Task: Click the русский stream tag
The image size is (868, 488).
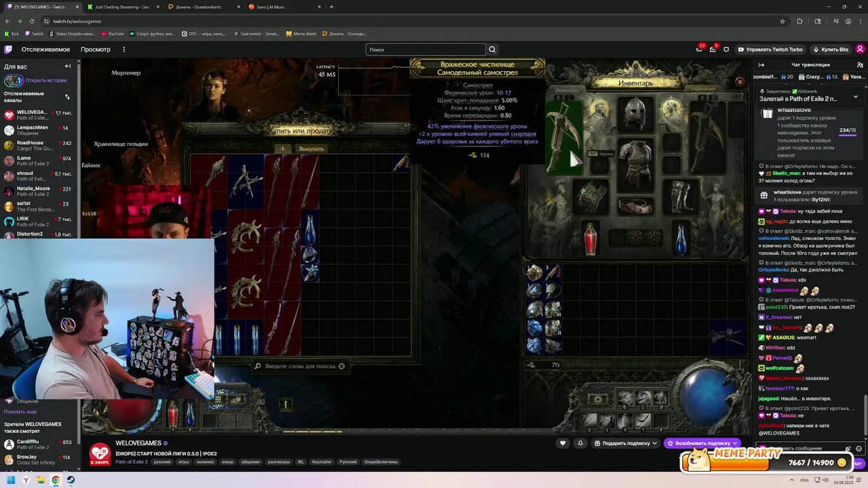Action: click(x=162, y=462)
